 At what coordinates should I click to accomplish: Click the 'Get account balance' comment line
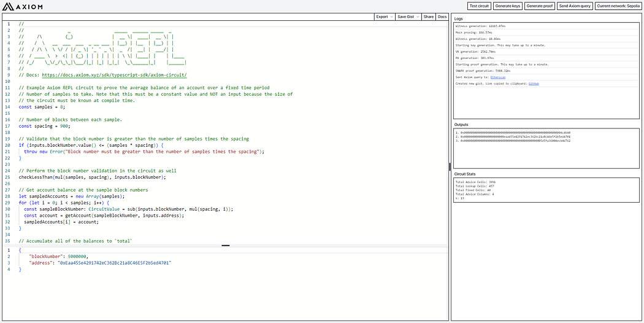83,190
